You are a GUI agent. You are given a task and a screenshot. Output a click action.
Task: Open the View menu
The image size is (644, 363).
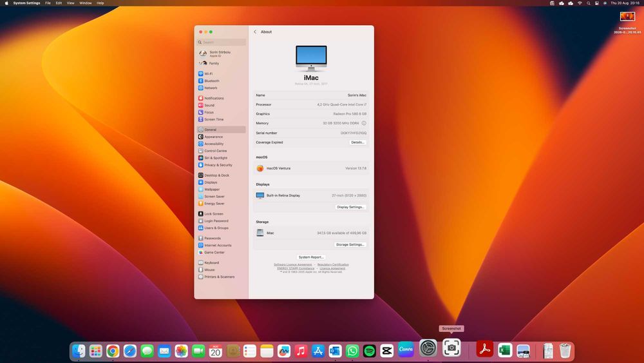(71, 3)
